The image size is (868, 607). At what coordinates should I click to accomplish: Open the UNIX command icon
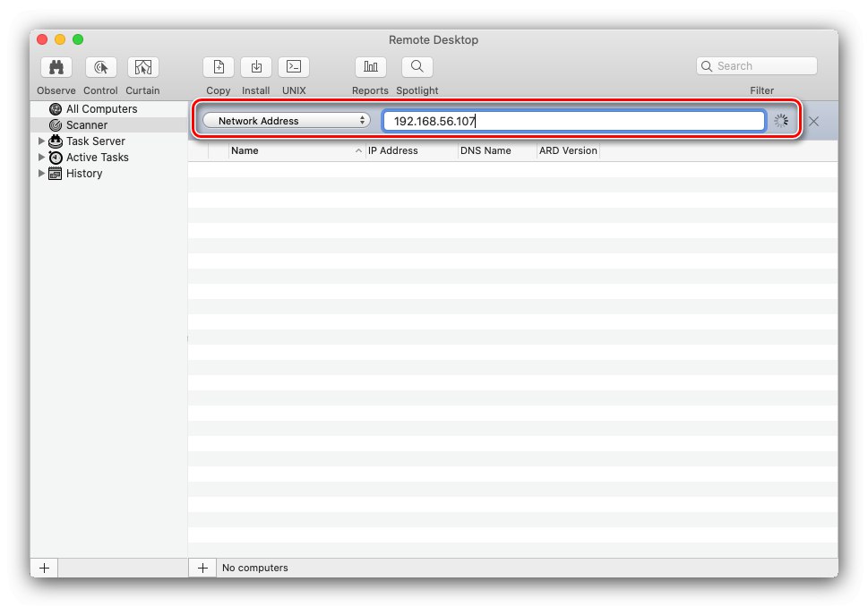(294, 67)
